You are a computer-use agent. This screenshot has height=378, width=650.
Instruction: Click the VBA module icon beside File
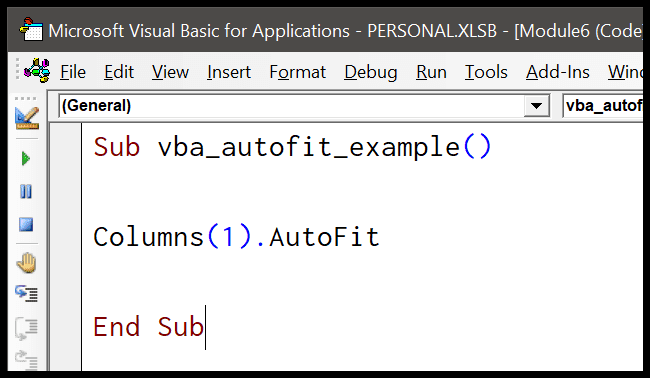(x=37, y=71)
